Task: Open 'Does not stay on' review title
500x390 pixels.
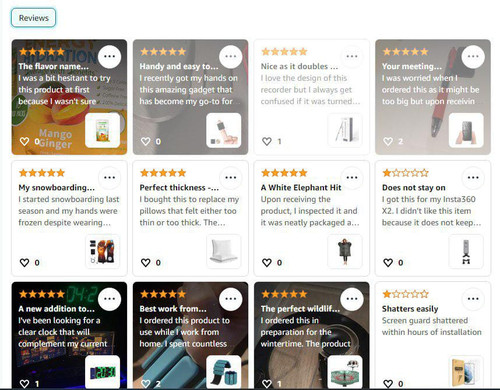Action: (x=414, y=188)
